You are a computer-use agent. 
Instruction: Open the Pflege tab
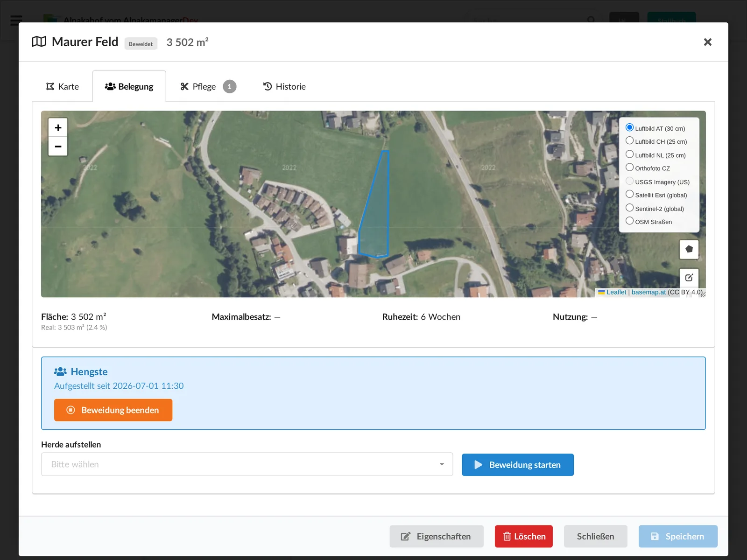pyautogui.click(x=208, y=86)
